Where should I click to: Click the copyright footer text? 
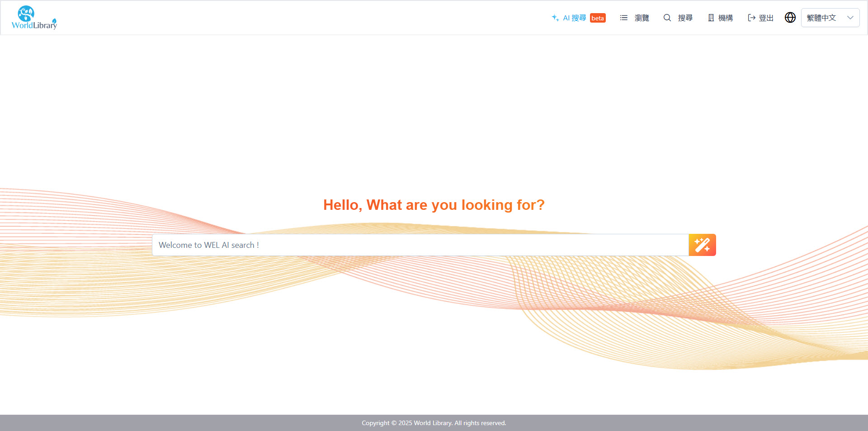(434, 423)
